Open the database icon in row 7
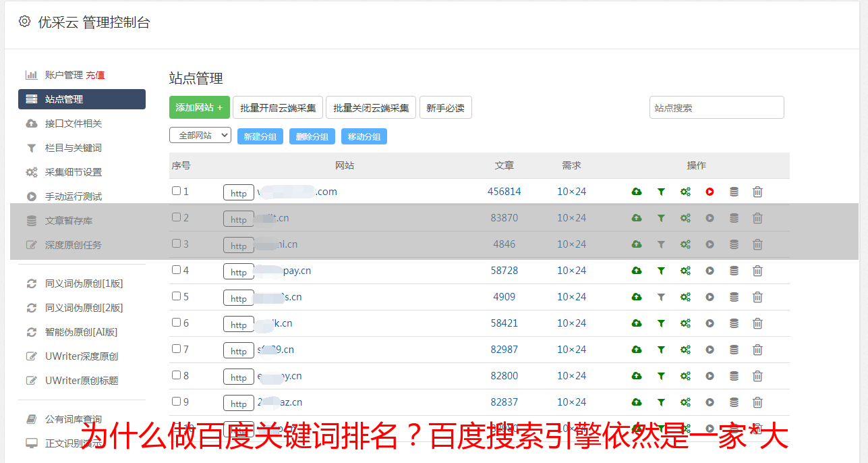 [x=734, y=350]
